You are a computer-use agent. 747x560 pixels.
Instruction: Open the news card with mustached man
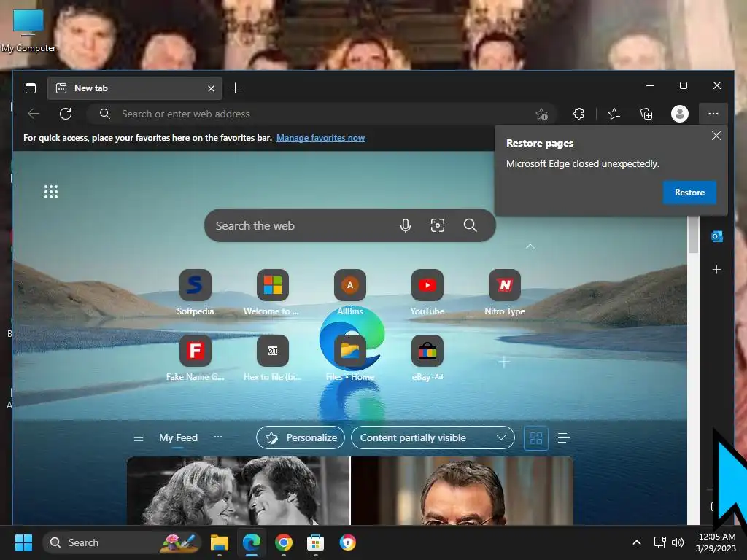click(462, 491)
